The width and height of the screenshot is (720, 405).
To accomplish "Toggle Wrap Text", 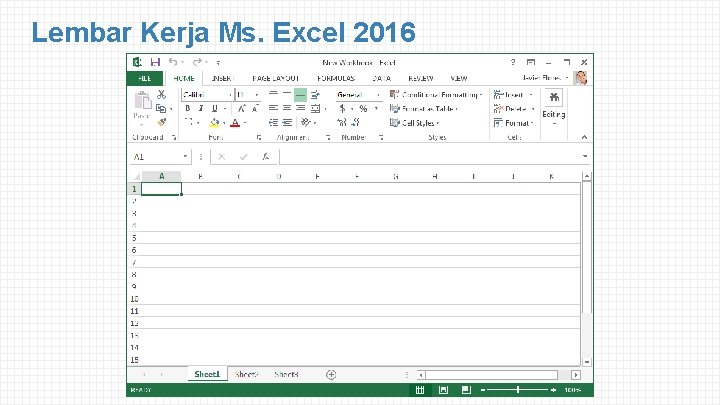I will pos(315,95).
